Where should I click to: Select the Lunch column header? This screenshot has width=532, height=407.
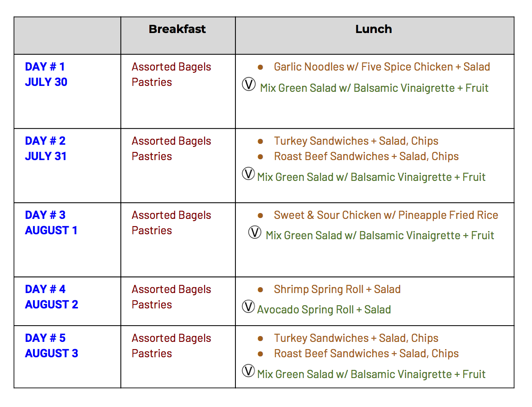(x=374, y=29)
